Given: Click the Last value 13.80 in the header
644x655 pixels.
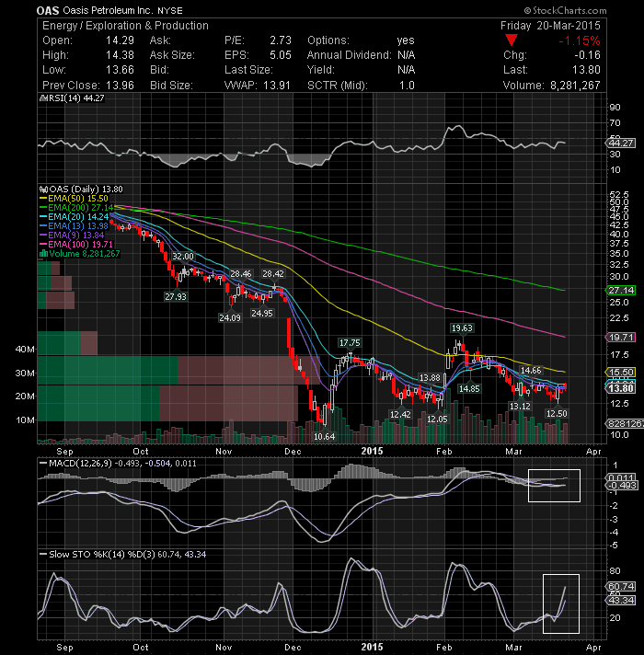Looking at the screenshot, I should coord(586,70).
